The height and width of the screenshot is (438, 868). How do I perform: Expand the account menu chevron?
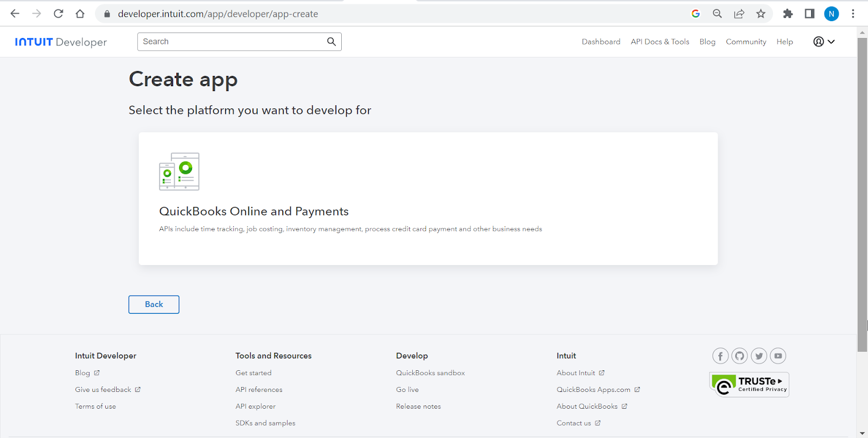pyautogui.click(x=831, y=42)
